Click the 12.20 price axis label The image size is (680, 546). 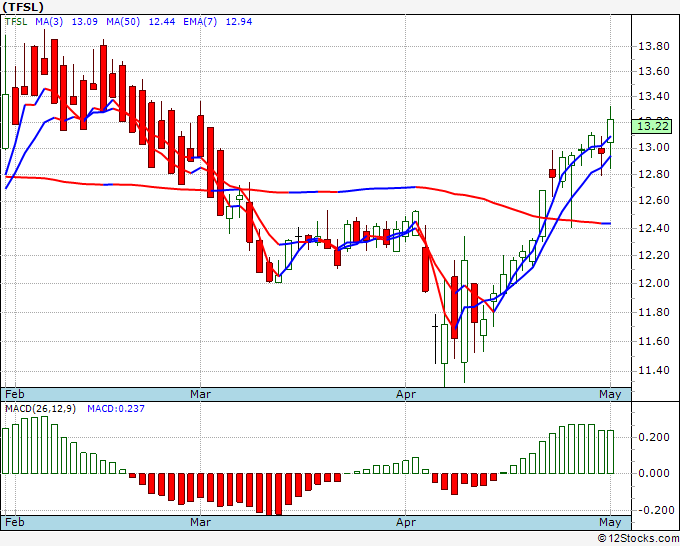pos(654,255)
